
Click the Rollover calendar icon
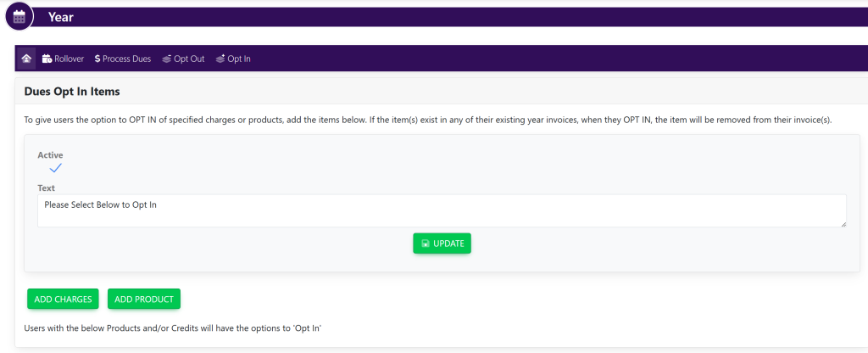(x=47, y=59)
